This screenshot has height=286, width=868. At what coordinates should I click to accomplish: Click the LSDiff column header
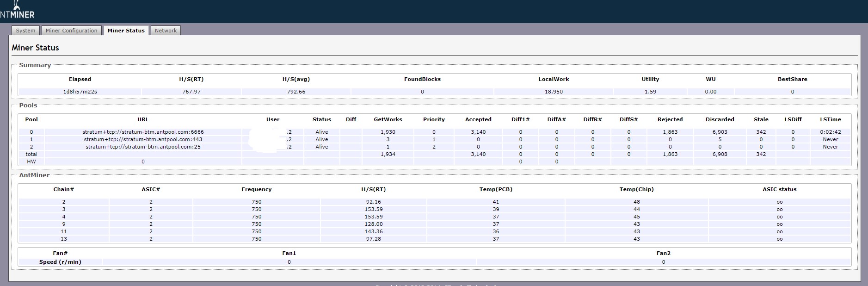(x=793, y=119)
